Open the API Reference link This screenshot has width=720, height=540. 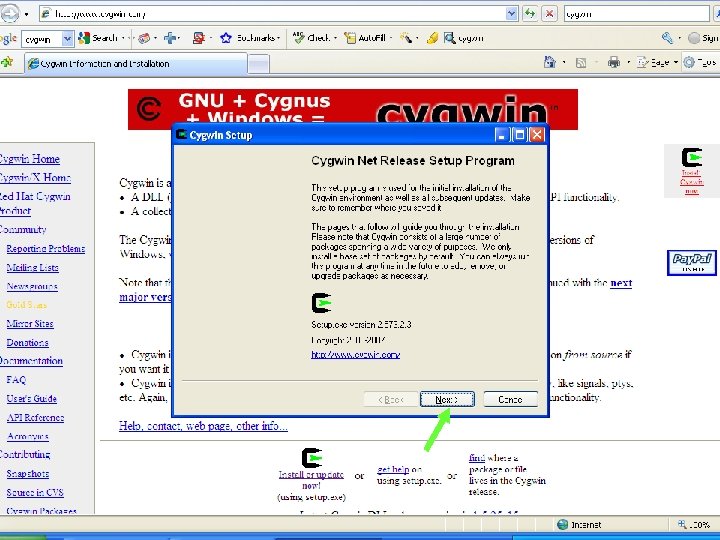click(x=35, y=417)
